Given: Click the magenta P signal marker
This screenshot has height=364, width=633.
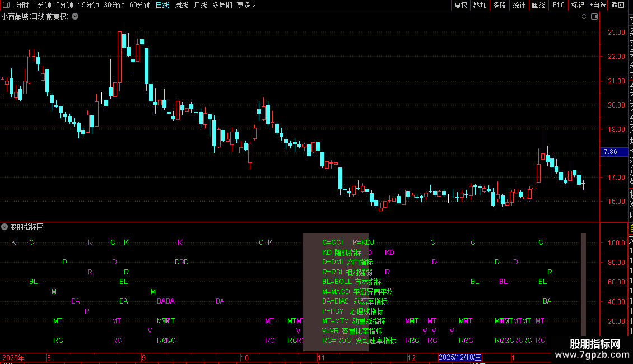Looking at the screenshot, I should [87, 311].
